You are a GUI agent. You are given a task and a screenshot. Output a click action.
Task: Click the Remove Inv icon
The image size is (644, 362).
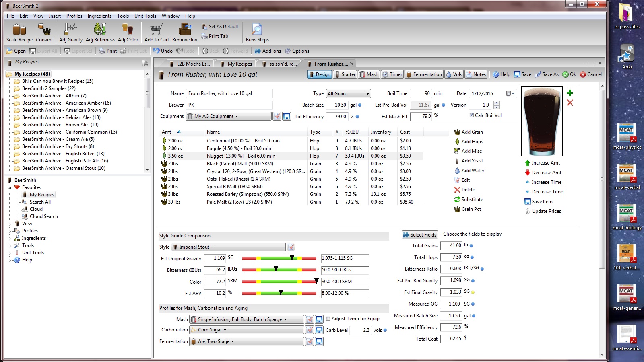(184, 29)
